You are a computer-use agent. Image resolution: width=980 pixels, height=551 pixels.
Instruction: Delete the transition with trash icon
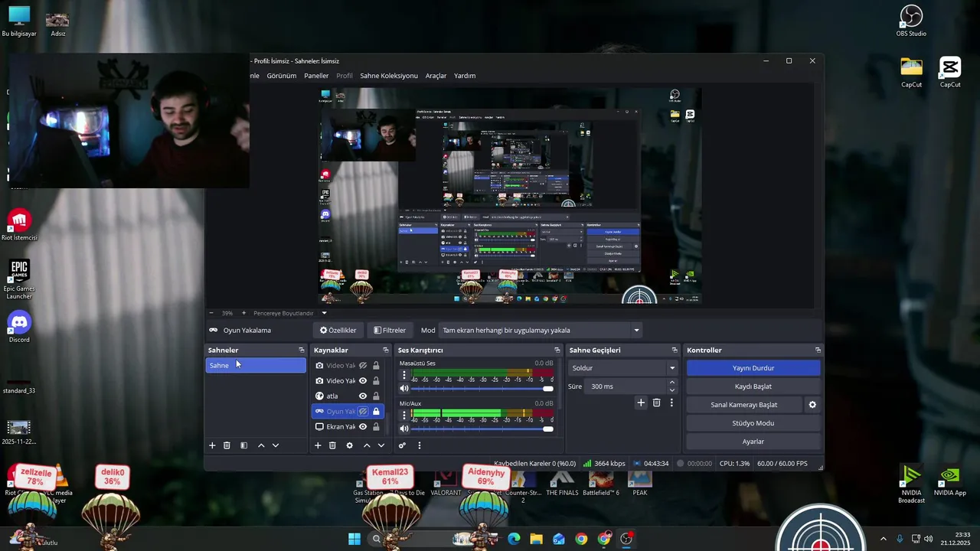coord(656,403)
